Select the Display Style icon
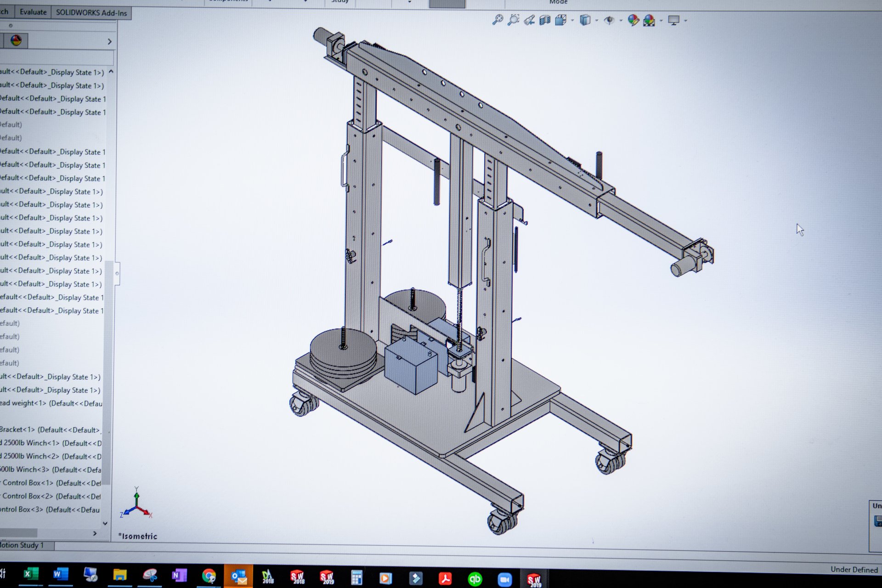882x588 pixels. 585,20
